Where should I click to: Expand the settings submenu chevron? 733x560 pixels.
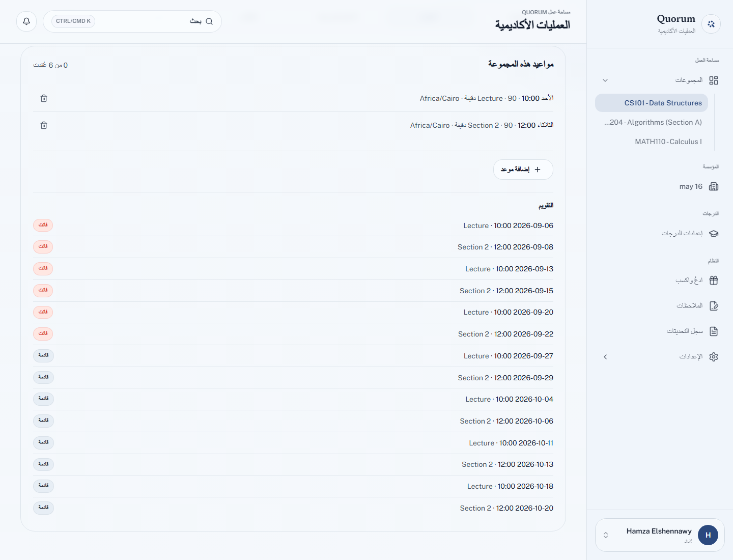coord(605,357)
